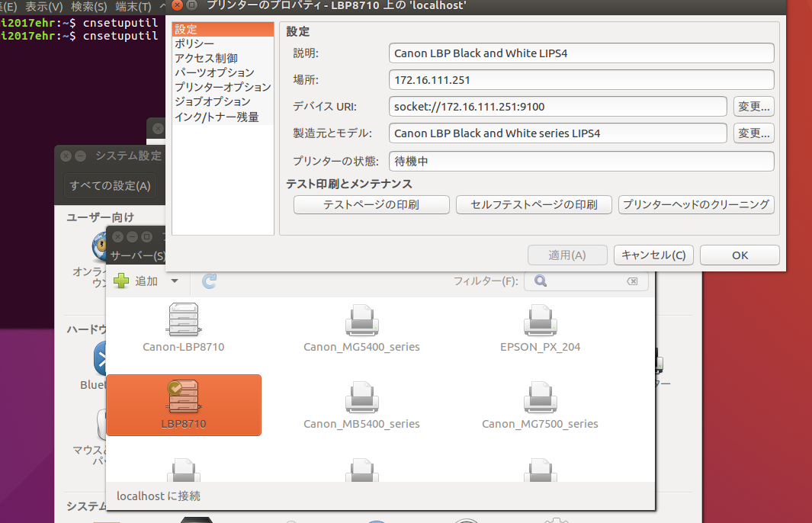This screenshot has width=812, height=523.
Task: Click すべての設定(A) button in System Settings
Action: point(110,185)
